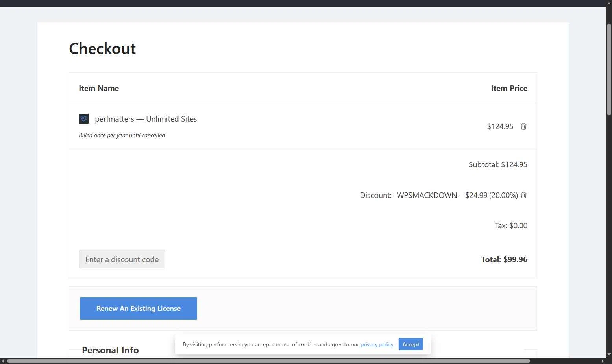This screenshot has width=612, height=364.
Task: Delete the WPSMACKDOWN discount code
Action: click(523, 195)
